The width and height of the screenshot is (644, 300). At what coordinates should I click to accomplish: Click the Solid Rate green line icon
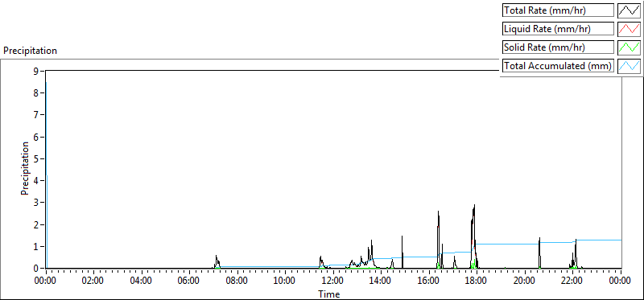click(x=630, y=47)
